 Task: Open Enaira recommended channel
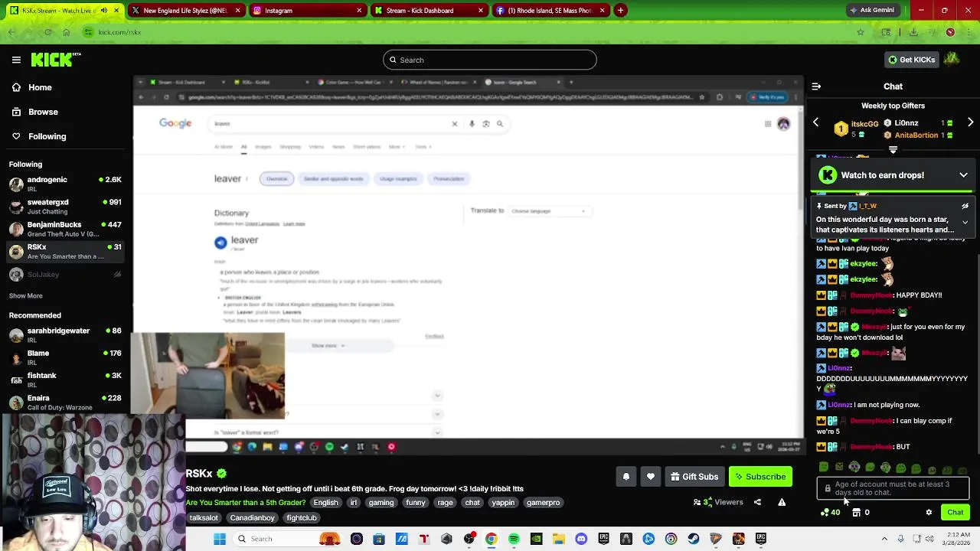(65, 403)
